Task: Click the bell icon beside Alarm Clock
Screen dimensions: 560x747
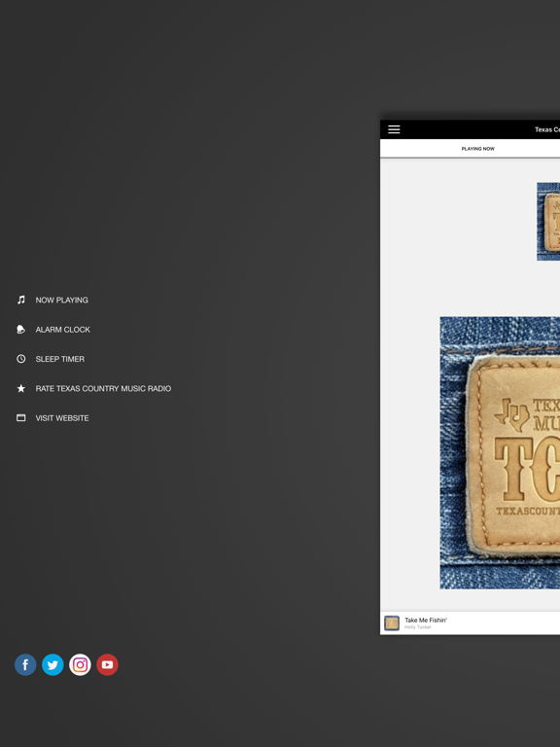Action: pyautogui.click(x=21, y=329)
